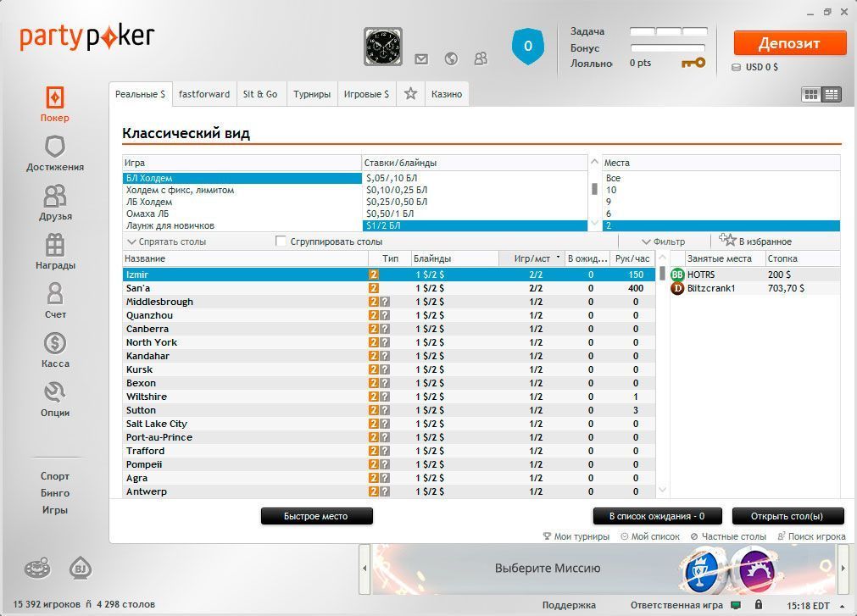Open Options (Опции) wrench icon
This screenshot has height=616, width=857.
[x=54, y=392]
